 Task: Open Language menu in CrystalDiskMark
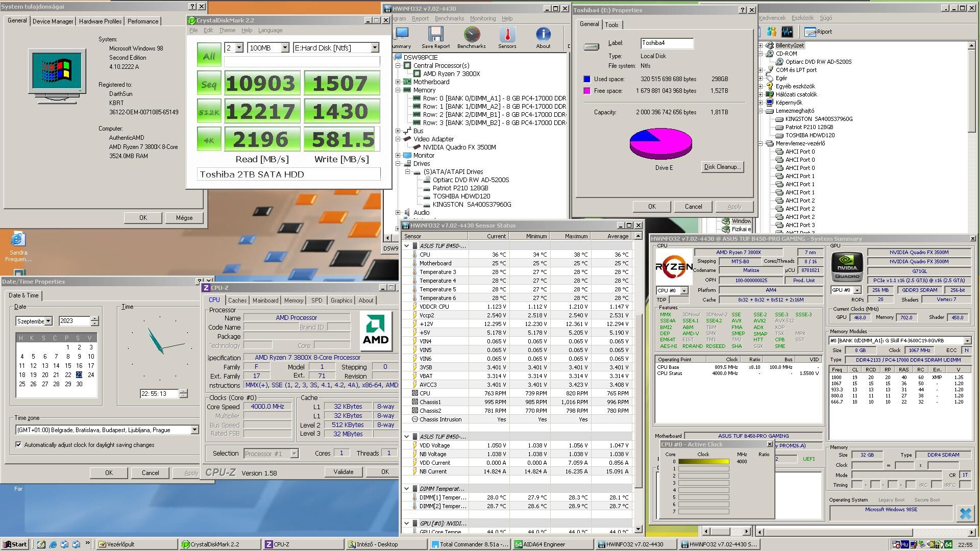[x=270, y=30]
